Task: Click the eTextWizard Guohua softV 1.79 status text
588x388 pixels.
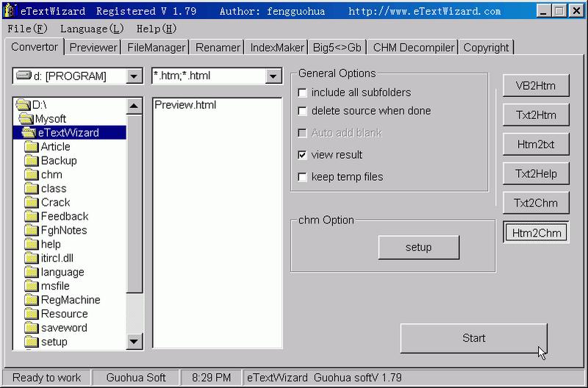Action: tap(324, 378)
